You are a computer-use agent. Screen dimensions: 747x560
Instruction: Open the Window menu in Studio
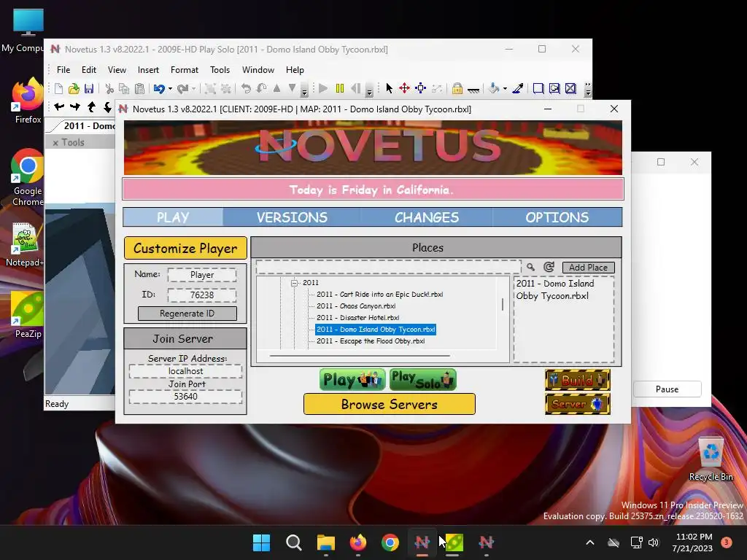coord(258,69)
